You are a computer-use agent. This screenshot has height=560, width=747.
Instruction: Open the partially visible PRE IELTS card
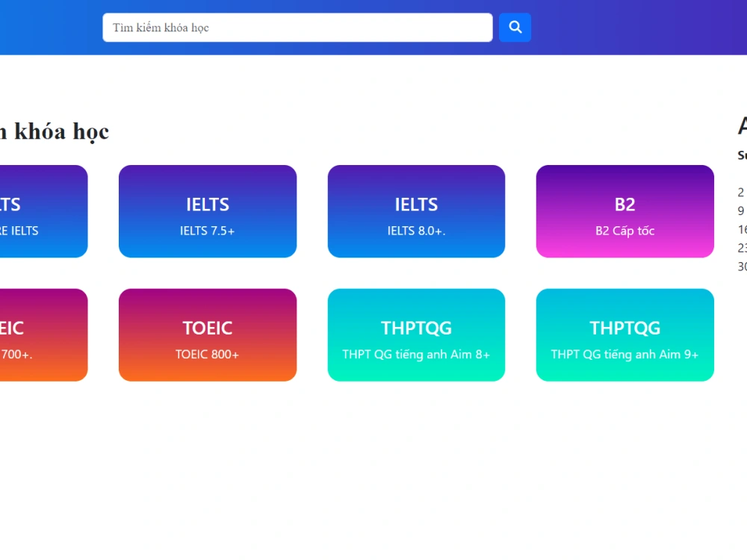(x=43, y=211)
